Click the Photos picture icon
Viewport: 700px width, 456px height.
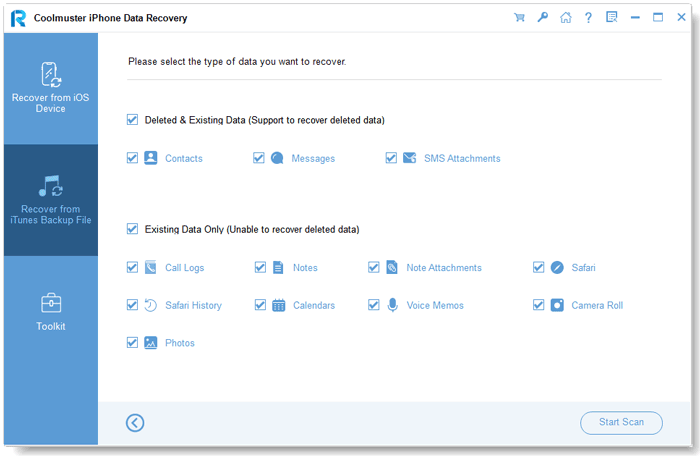151,343
